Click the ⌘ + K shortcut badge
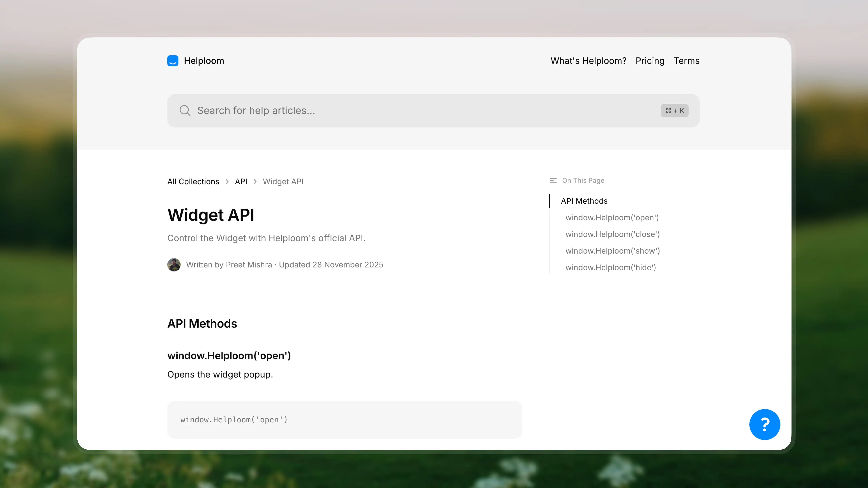Image resolution: width=868 pixels, height=488 pixels. pos(674,110)
